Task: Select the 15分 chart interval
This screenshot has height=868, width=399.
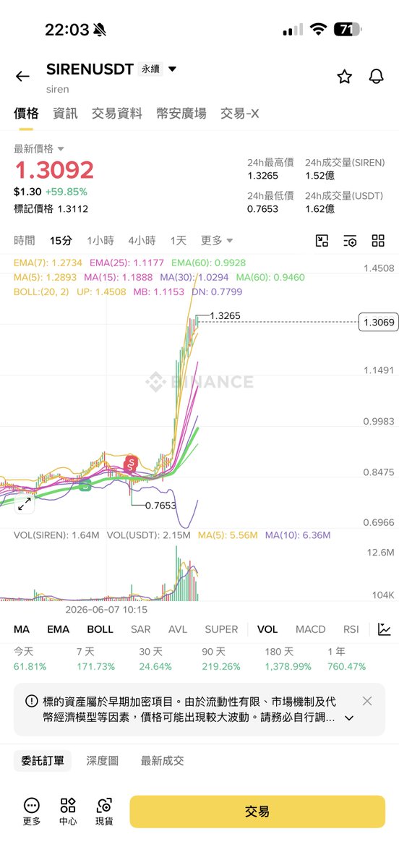Action: (x=61, y=240)
